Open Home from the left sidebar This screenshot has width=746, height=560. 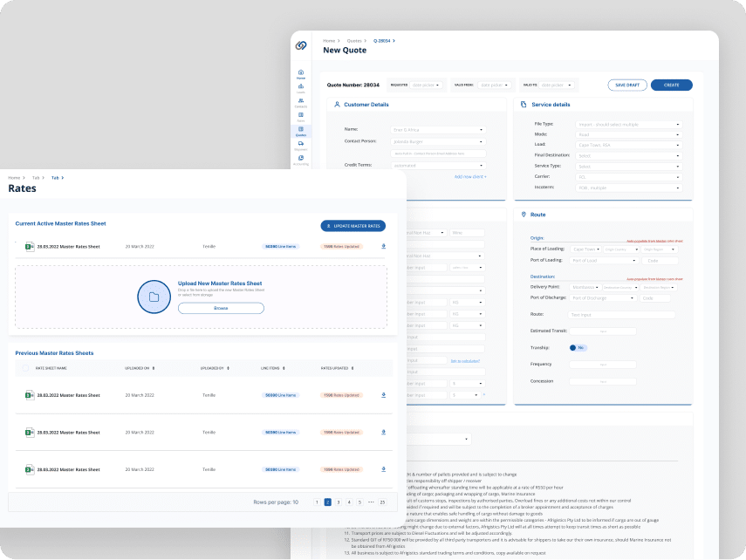301,73
